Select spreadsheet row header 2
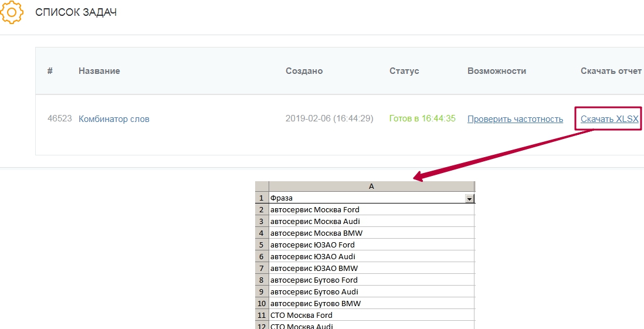 point(262,209)
